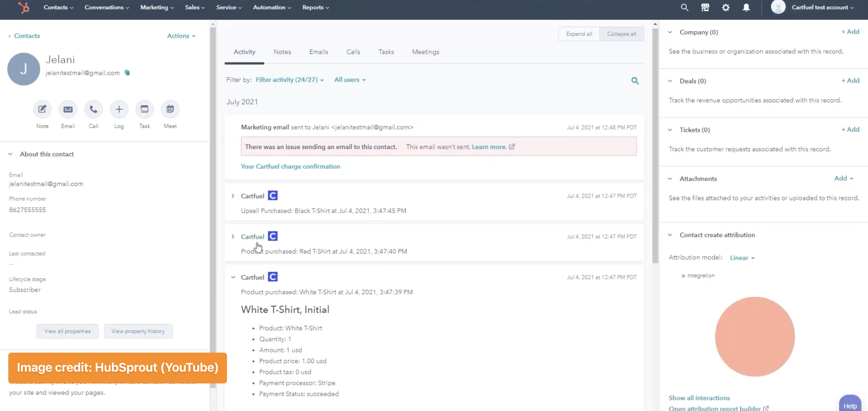Click the account avatar in top bar
This screenshot has height=411, width=868.
778,7
